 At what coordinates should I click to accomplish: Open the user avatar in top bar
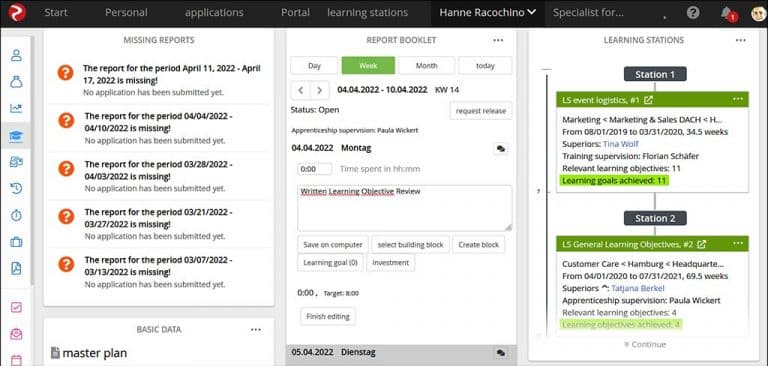[758, 13]
